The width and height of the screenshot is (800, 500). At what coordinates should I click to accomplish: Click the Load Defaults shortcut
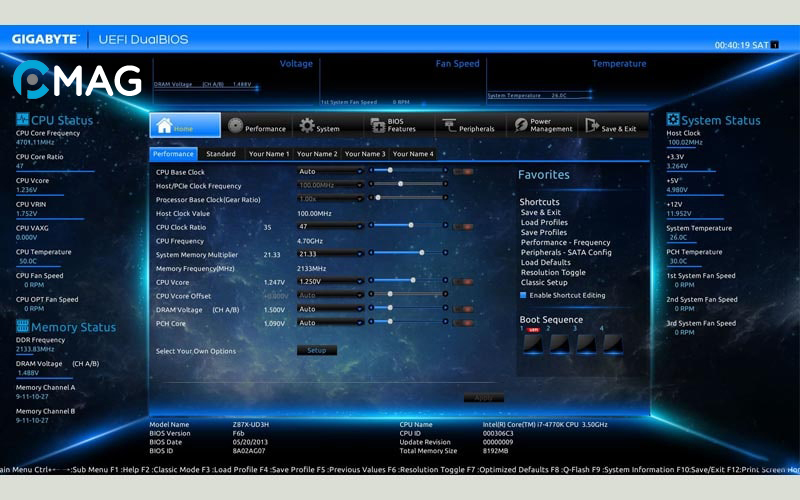coord(545,263)
